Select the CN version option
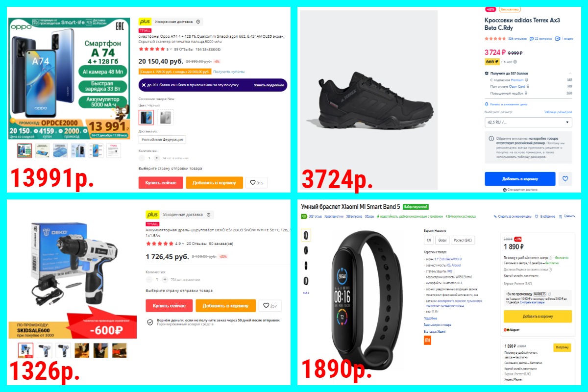Image resolution: width=588 pixels, height=392 pixels. point(429,240)
